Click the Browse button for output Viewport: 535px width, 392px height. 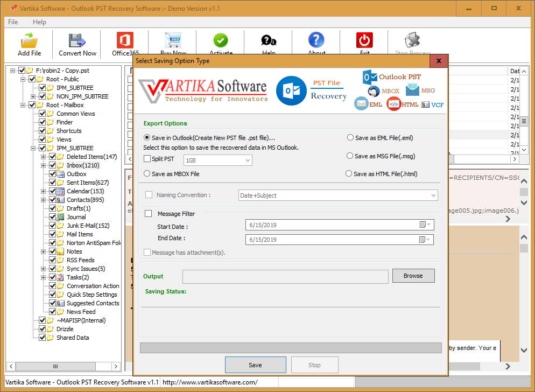[x=413, y=276]
